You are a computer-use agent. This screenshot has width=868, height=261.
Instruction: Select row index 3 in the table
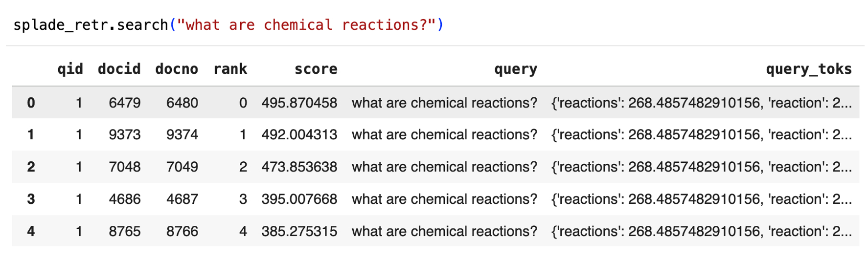coord(31,199)
